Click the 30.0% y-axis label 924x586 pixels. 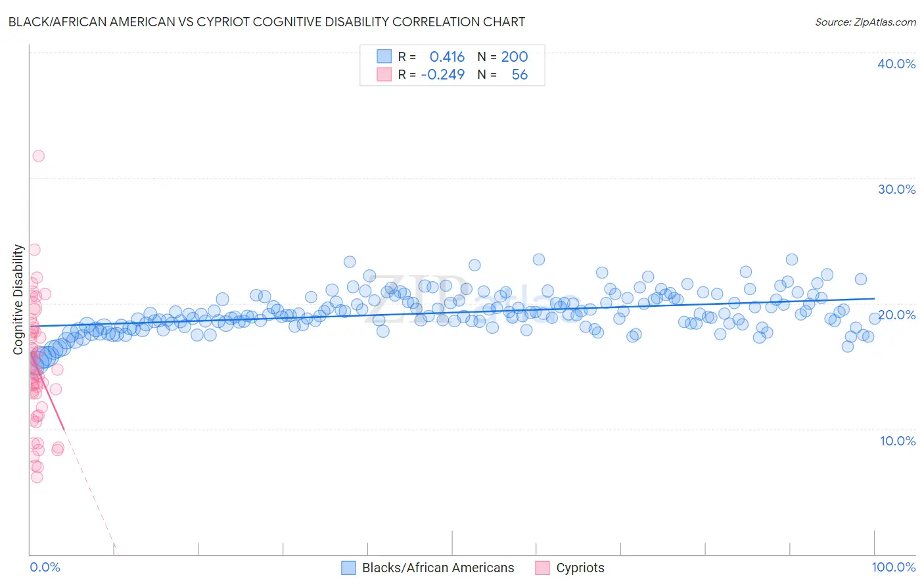click(x=896, y=189)
